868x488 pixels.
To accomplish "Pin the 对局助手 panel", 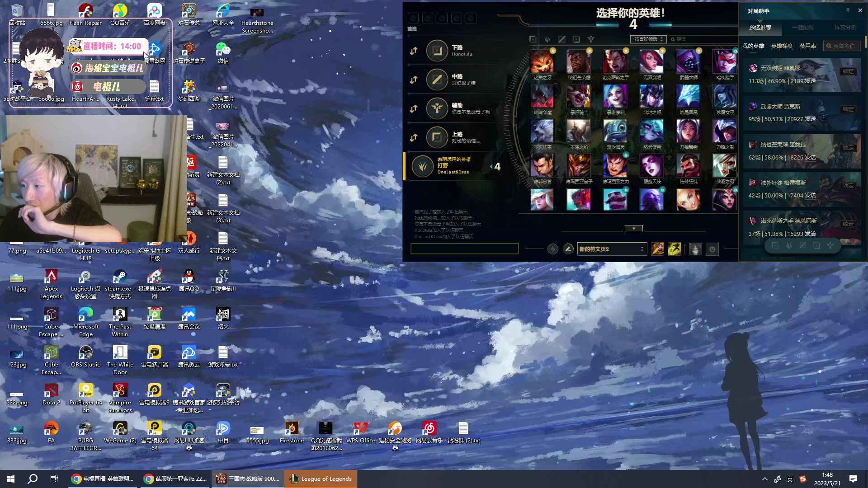I will (x=848, y=10).
